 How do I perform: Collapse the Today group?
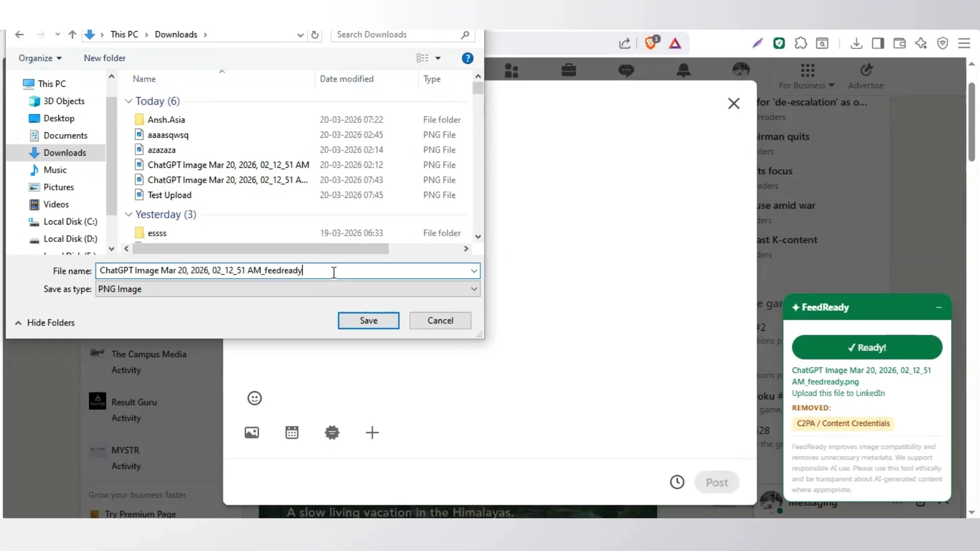tap(129, 101)
